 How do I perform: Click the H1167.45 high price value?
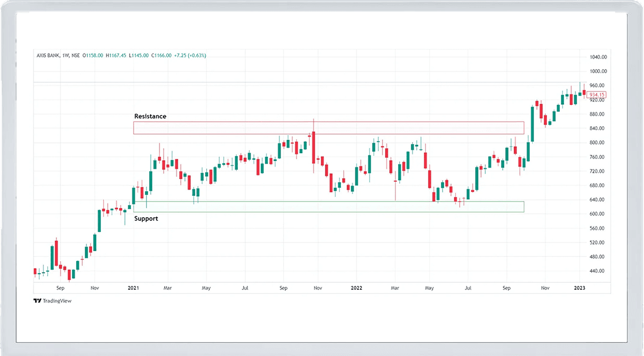118,55
